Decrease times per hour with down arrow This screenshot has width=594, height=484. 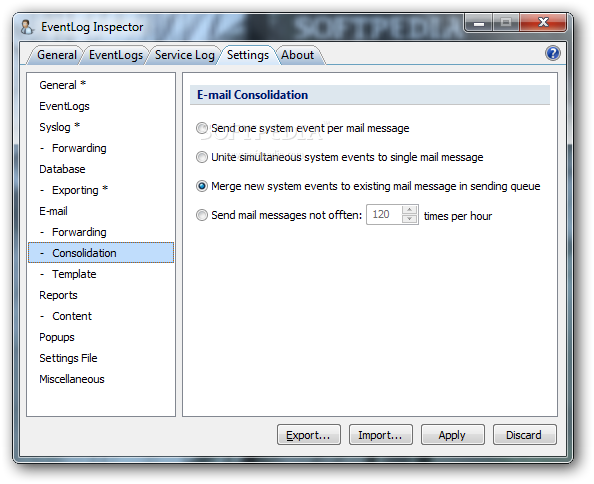coord(410,219)
